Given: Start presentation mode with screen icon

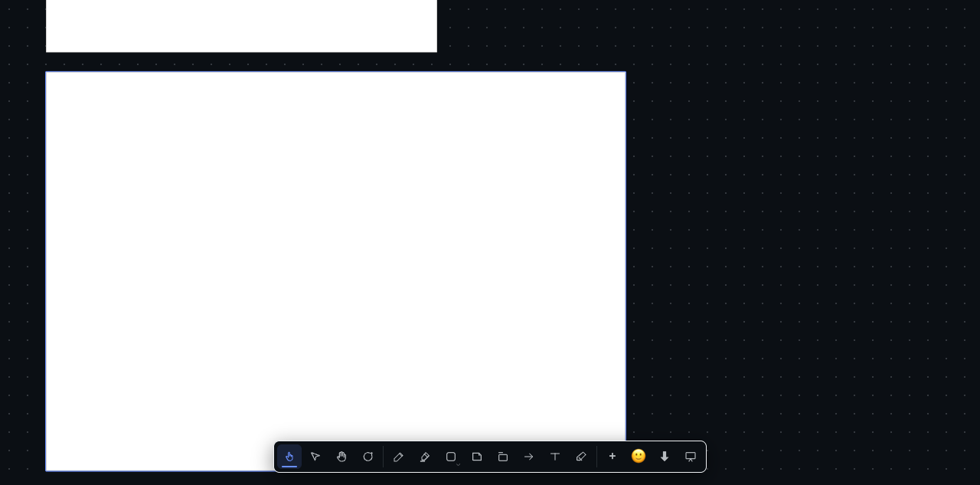Looking at the screenshot, I should click(691, 457).
